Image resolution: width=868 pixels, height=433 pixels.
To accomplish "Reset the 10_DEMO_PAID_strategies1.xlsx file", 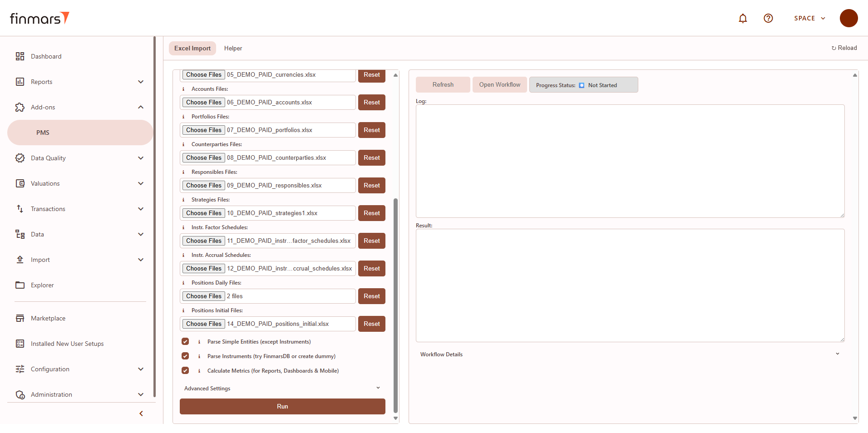I will (372, 213).
